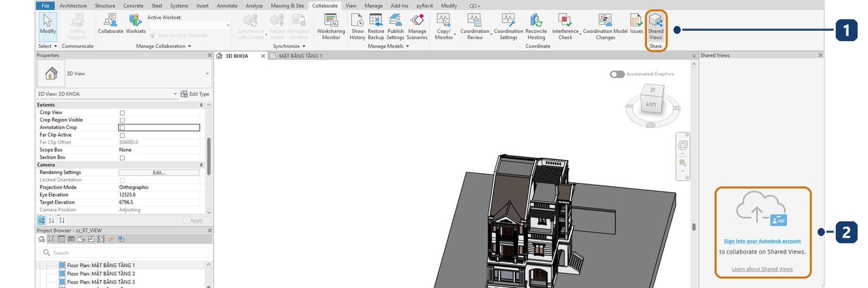This screenshot has height=288, width=868.
Task: Close the 3D KHOA view tab
Action: (x=263, y=56)
